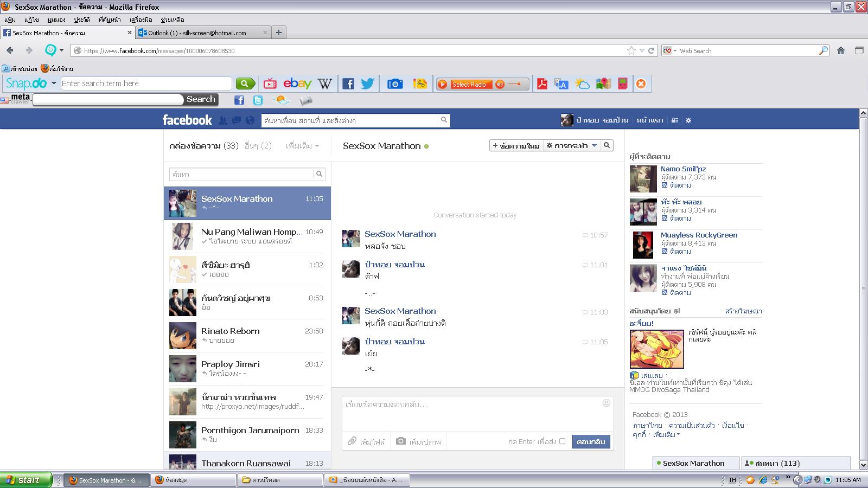Search within conversation magnifier button
Viewport: 868px width, 488px height.
point(607,145)
